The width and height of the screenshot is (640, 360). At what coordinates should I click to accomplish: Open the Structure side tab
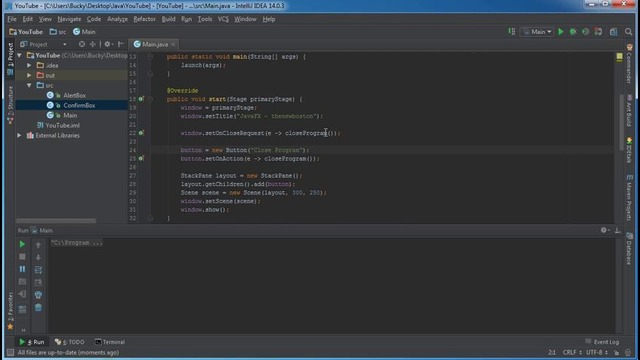tap(10, 104)
